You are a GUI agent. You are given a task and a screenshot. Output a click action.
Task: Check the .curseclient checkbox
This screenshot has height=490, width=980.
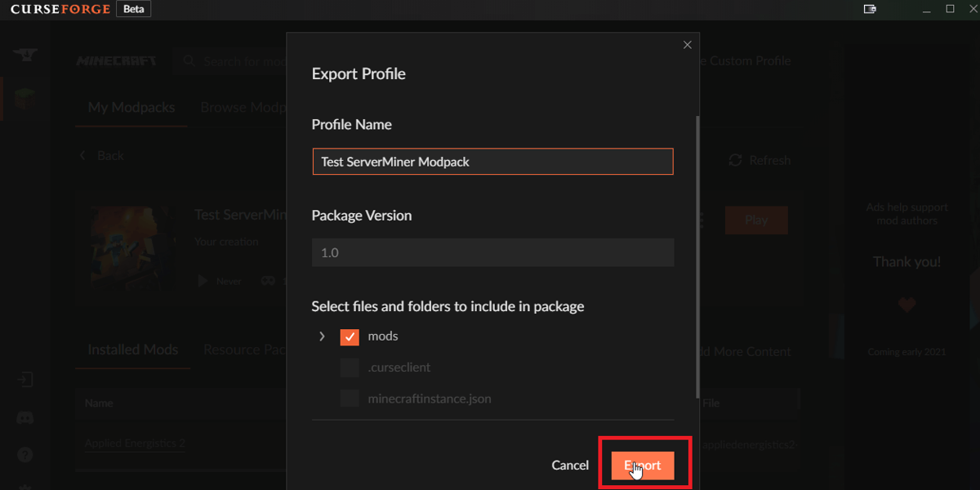pyautogui.click(x=350, y=368)
